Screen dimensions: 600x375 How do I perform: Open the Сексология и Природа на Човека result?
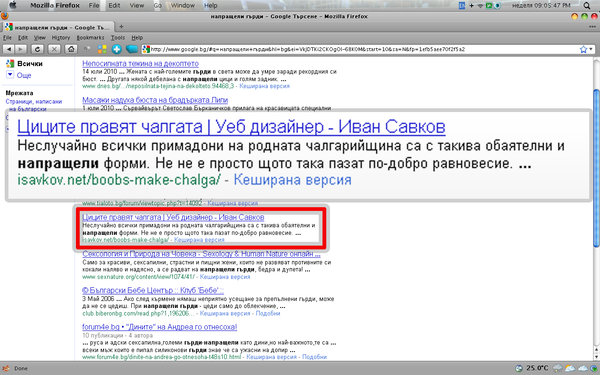click(201, 254)
